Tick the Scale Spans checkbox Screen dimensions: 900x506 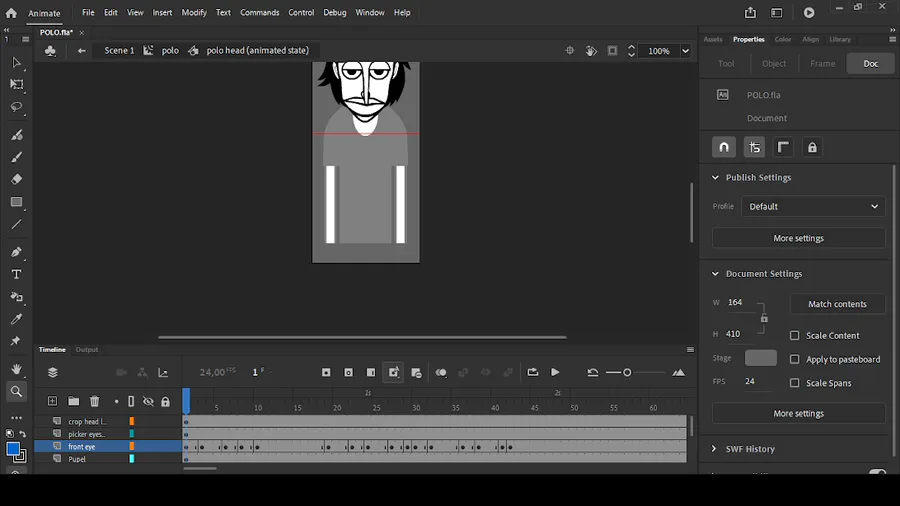[795, 383]
